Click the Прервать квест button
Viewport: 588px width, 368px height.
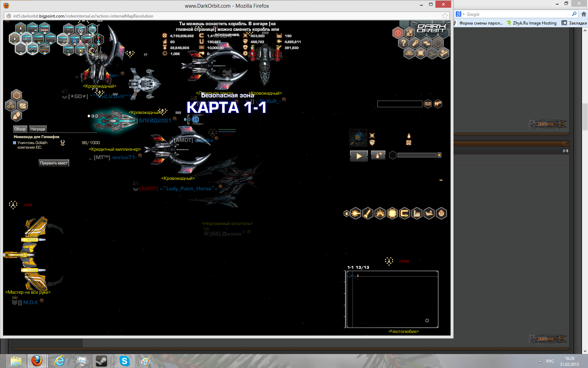(x=54, y=163)
